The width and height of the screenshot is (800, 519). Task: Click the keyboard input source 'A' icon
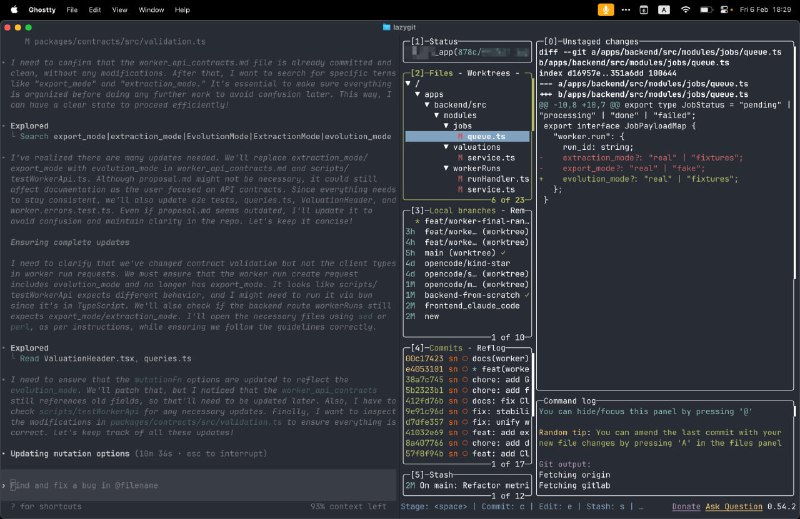[663, 9]
